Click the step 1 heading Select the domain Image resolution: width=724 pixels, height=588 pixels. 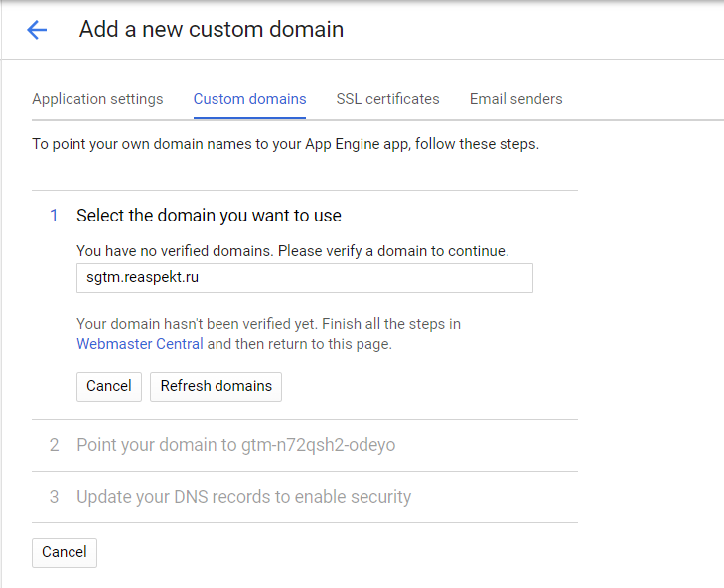click(x=209, y=216)
